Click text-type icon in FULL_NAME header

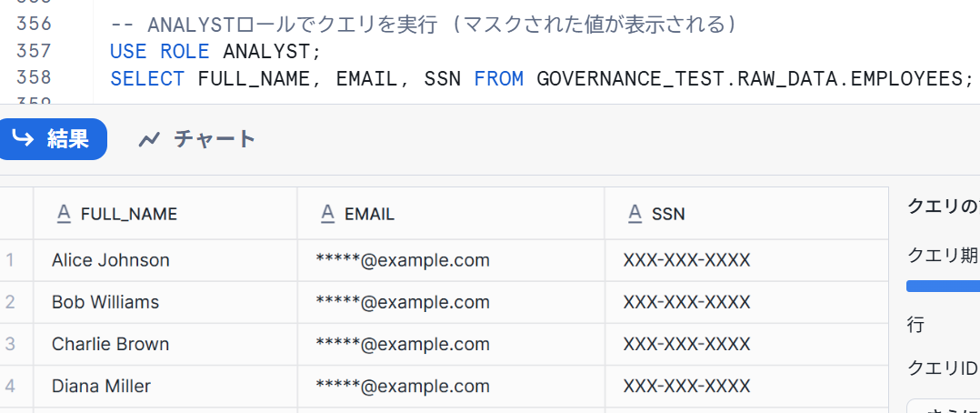pyautogui.click(x=64, y=214)
